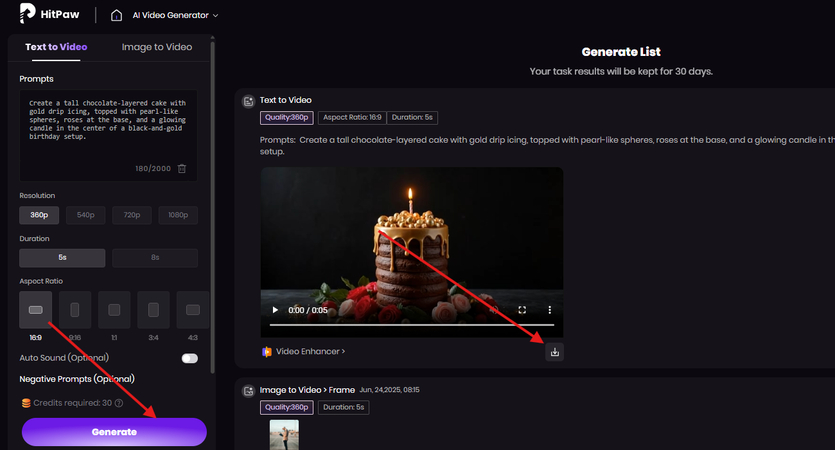The width and height of the screenshot is (835, 450).
Task: Click the download icon below the cake video
Action: (554, 351)
